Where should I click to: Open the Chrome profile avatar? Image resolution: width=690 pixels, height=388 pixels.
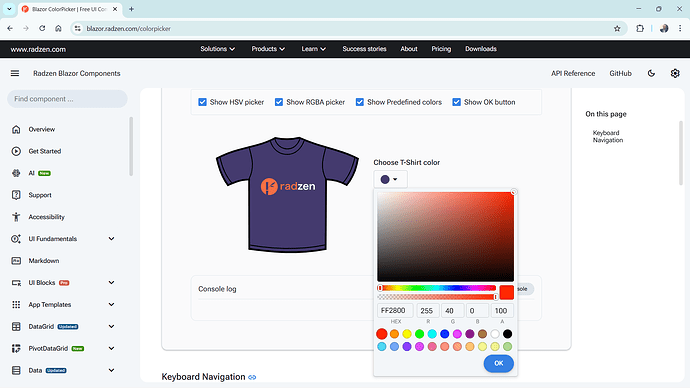(x=664, y=29)
